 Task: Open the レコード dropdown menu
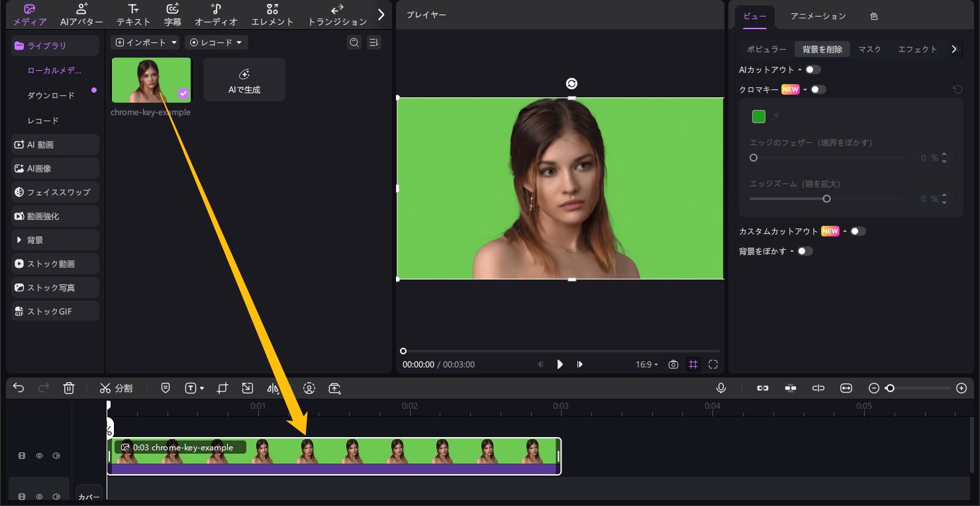point(216,42)
